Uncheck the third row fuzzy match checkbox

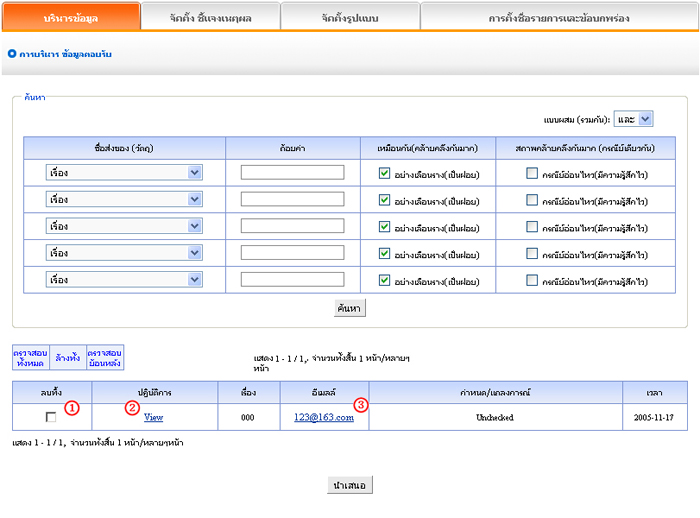coord(384,226)
